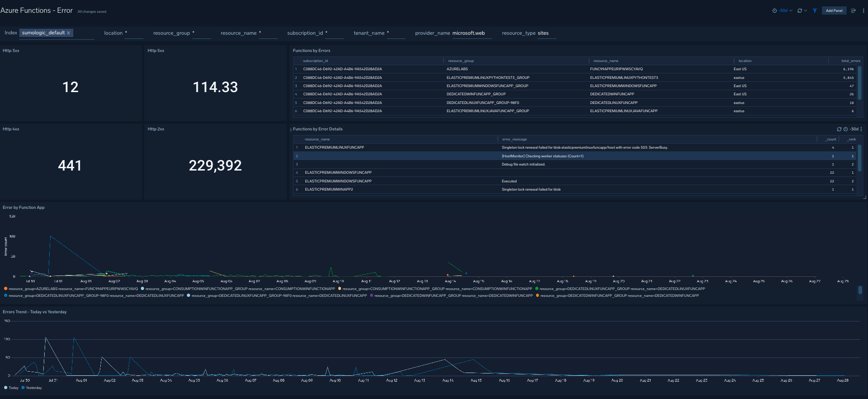Screen dimensions: 868x399
Task: Click the total errors value 5,845
Action: click(848, 78)
